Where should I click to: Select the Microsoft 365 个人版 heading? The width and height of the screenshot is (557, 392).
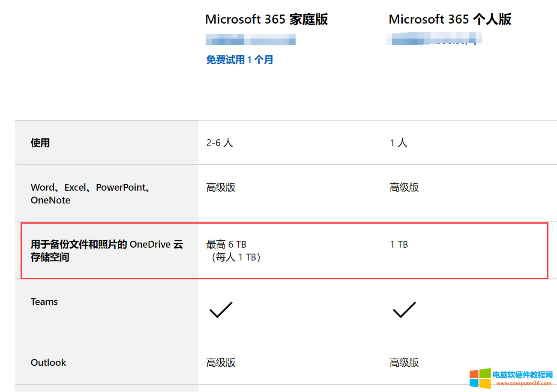(x=450, y=19)
